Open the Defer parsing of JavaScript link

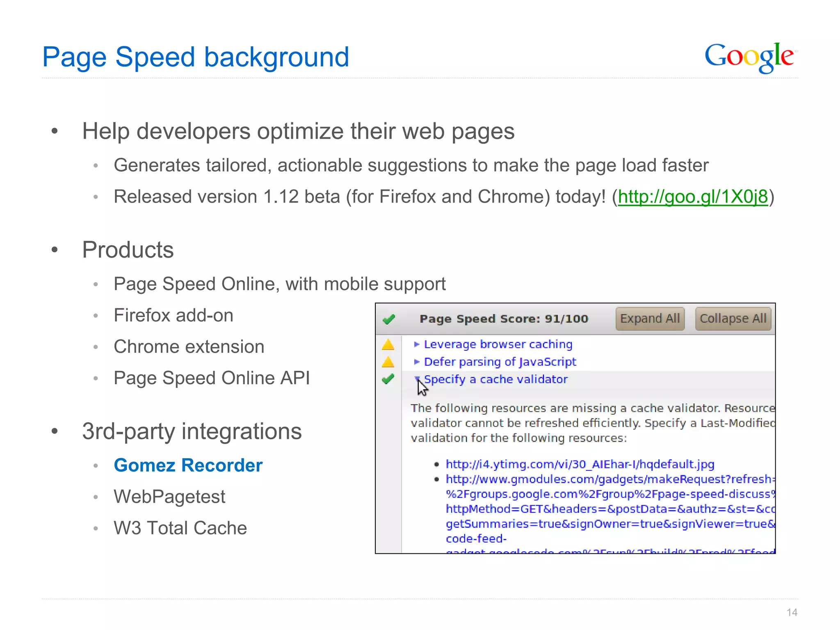(x=500, y=362)
